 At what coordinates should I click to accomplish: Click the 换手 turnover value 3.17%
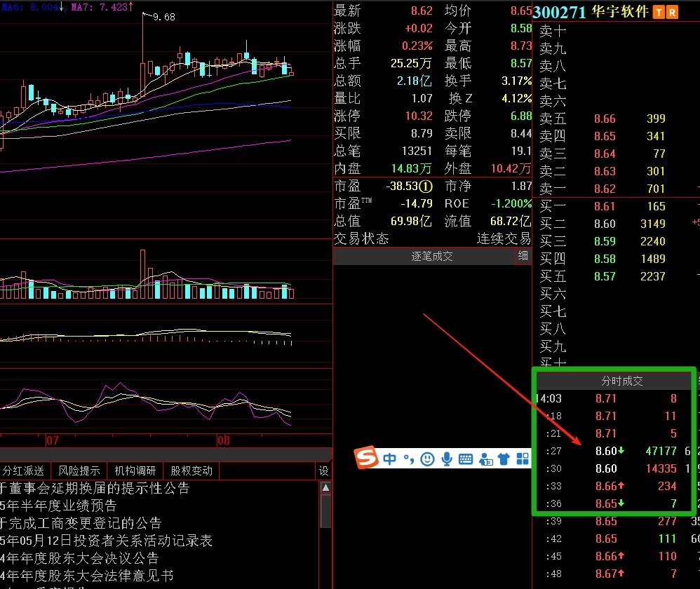(x=516, y=81)
